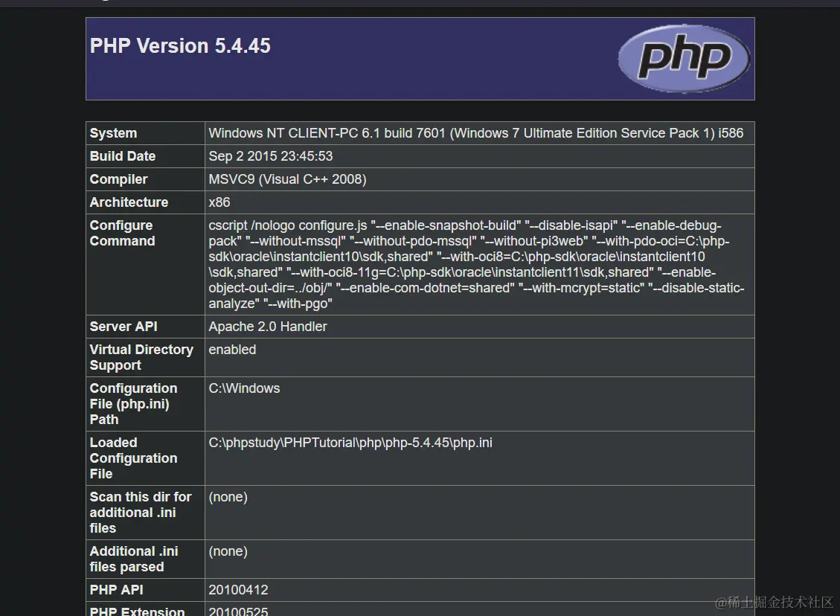Click the 'Compiler' row label
The image size is (840, 616).
point(118,179)
